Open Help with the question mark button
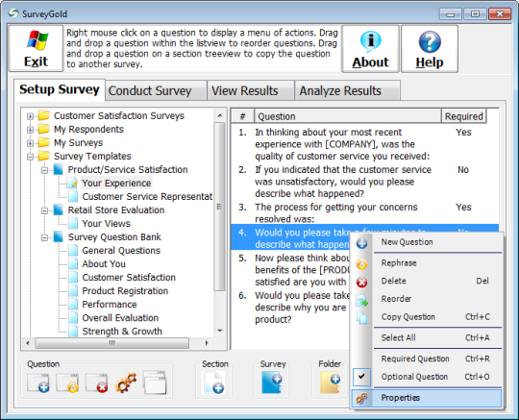Image resolution: width=519 pixels, height=420 pixels. tap(430, 49)
